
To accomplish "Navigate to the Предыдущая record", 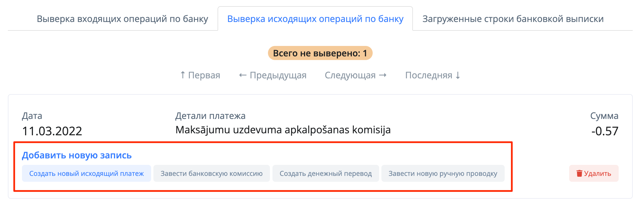I will pos(272,75).
